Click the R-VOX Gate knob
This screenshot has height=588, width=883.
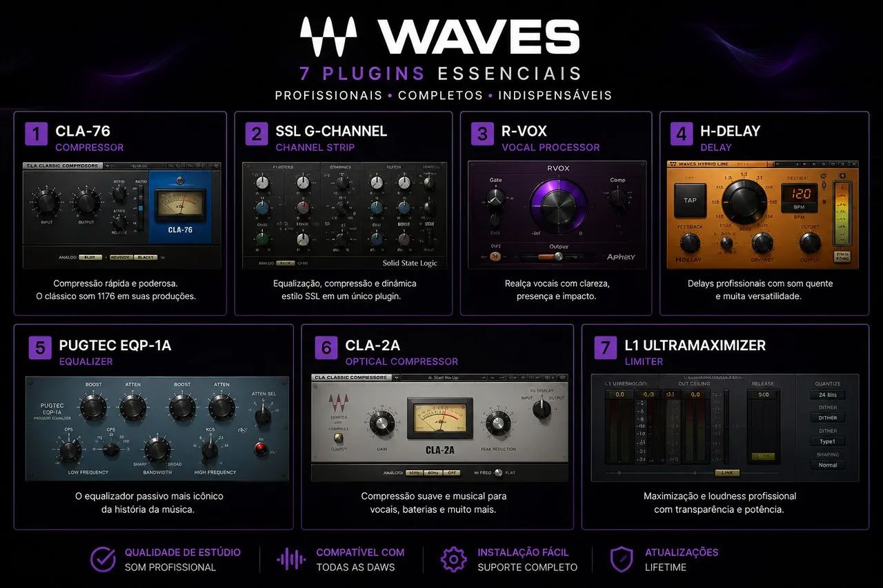(495, 199)
